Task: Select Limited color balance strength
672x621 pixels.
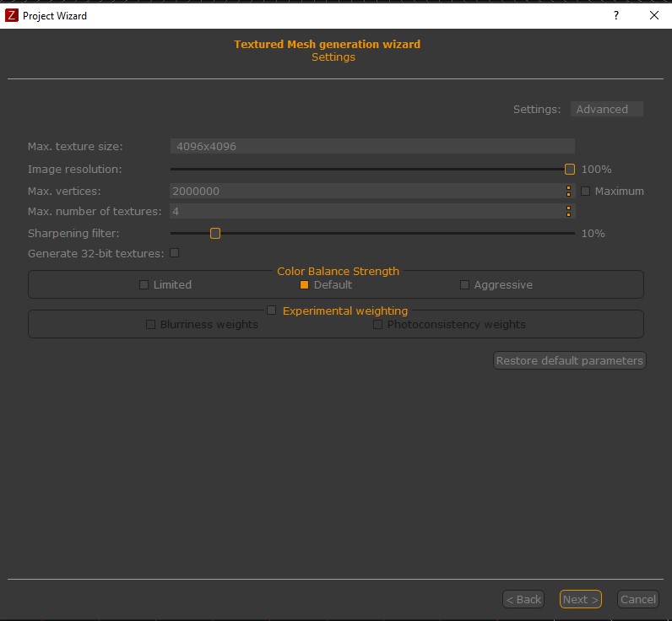Action: pos(144,285)
